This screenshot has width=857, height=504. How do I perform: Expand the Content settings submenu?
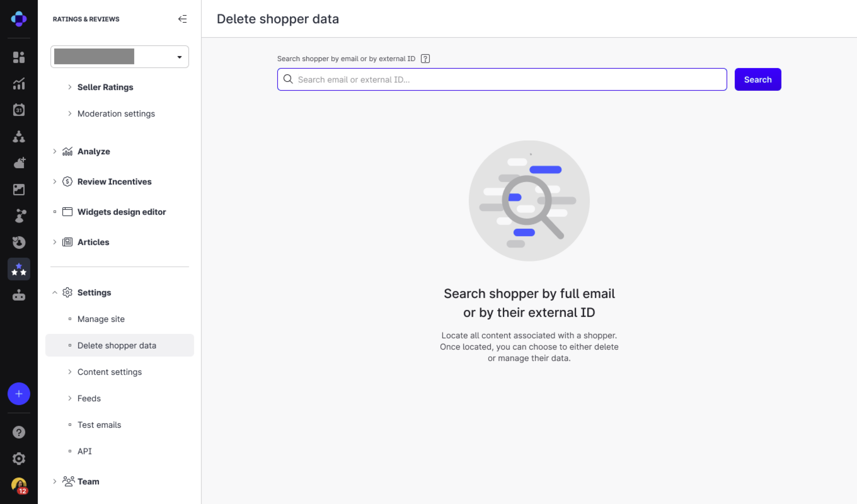point(109,372)
